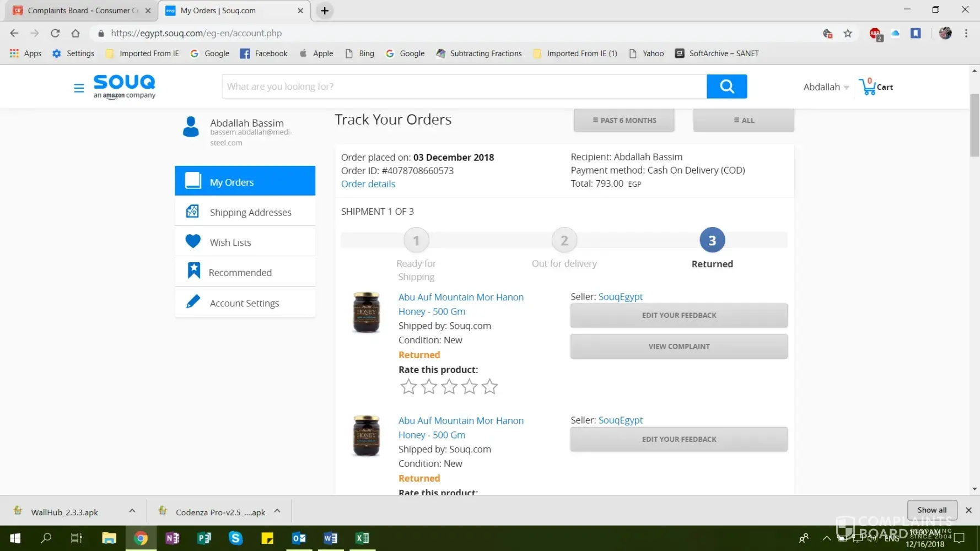980x551 pixels.
Task: Filter orders by Past 6 Months
Action: click(624, 120)
